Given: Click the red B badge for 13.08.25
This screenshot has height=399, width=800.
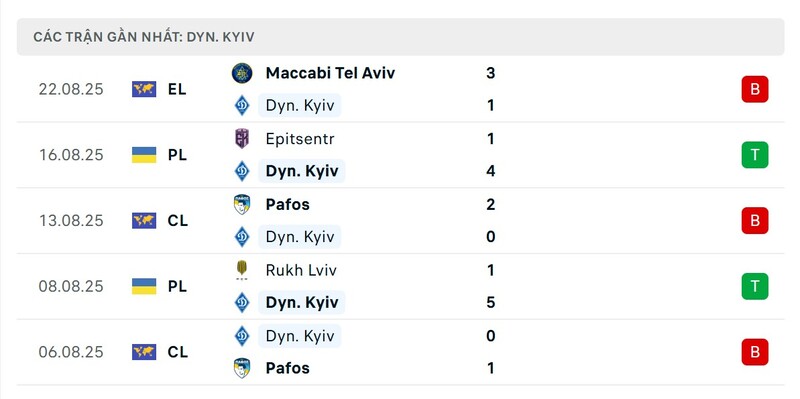Looking at the screenshot, I should click(755, 220).
